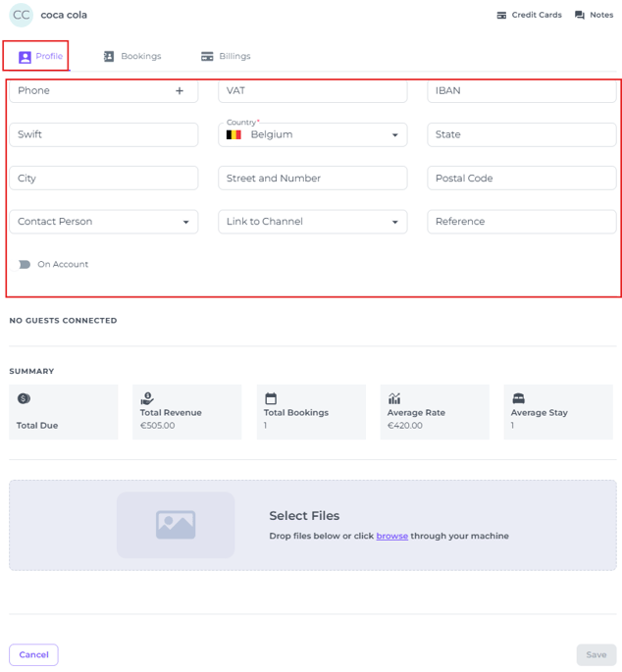Image resolution: width=622 pixels, height=672 pixels.
Task: Click the Average Rate chart icon
Action: (394, 398)
